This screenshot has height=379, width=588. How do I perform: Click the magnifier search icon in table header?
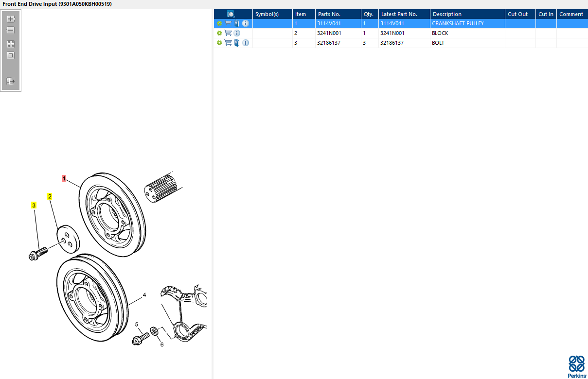[231, 14]
